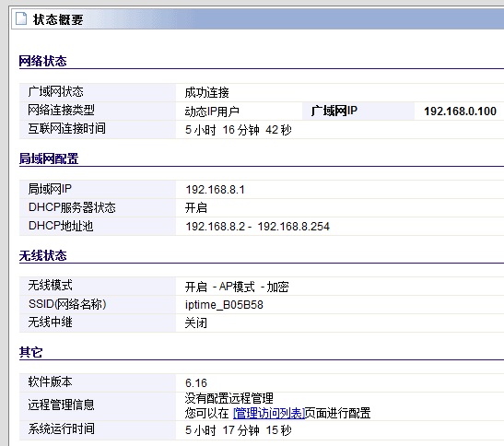Screen dimensions: 504x446
Task: Select the 关闭 wireless repeater value
Action: pyautogui.click(x=195, y=323)
